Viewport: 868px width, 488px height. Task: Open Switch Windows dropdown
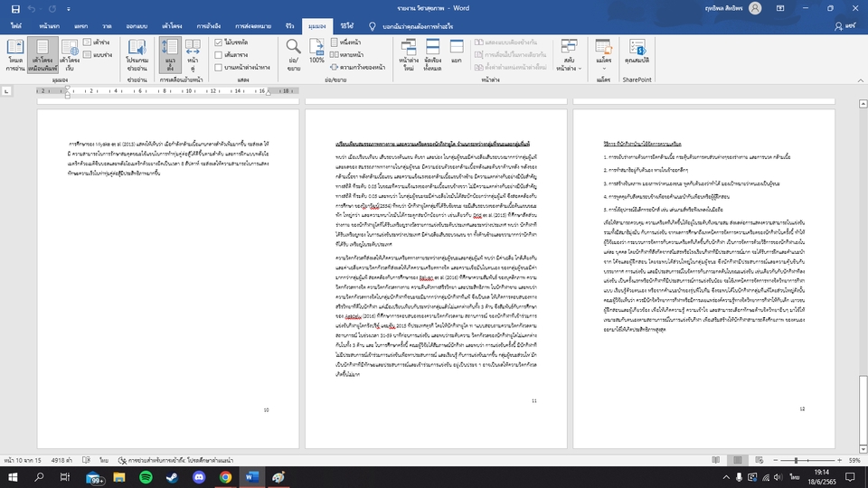(x=569, y=55)
